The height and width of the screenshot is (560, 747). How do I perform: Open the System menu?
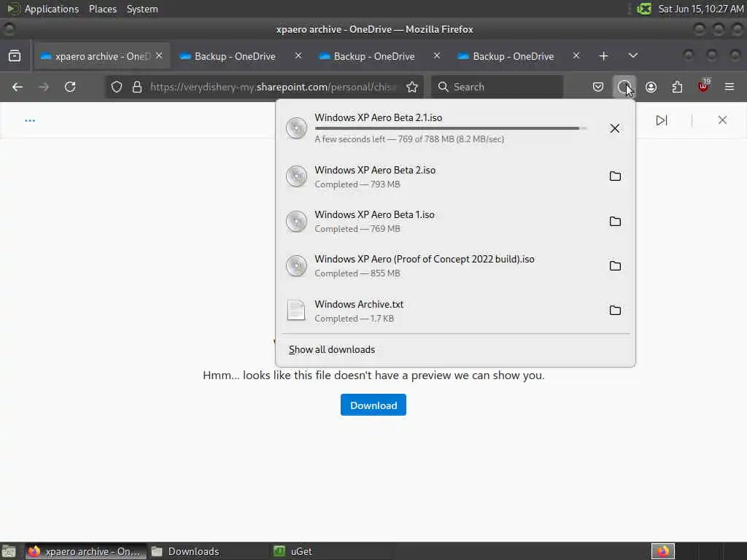pos(142,9)
